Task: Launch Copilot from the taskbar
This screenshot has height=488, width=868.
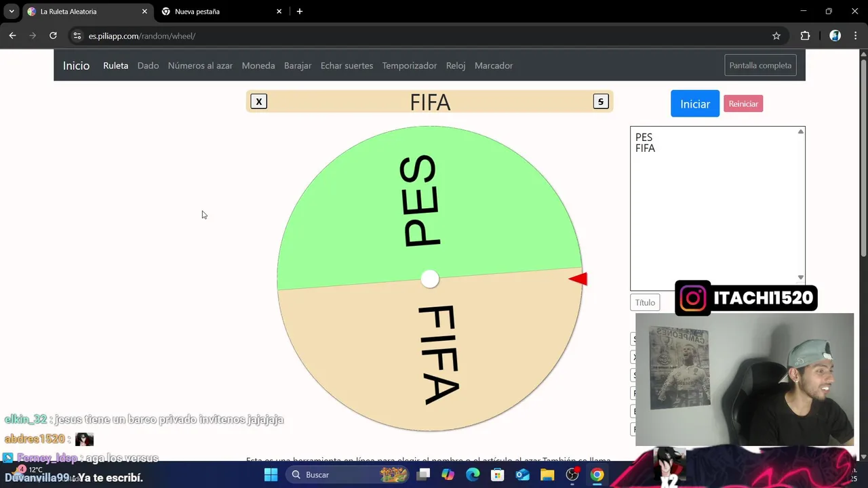Action: coord(448,474)
